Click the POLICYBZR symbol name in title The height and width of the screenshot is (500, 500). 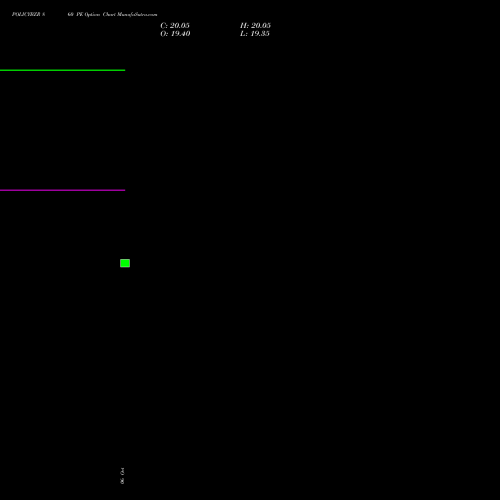point(26,14)
